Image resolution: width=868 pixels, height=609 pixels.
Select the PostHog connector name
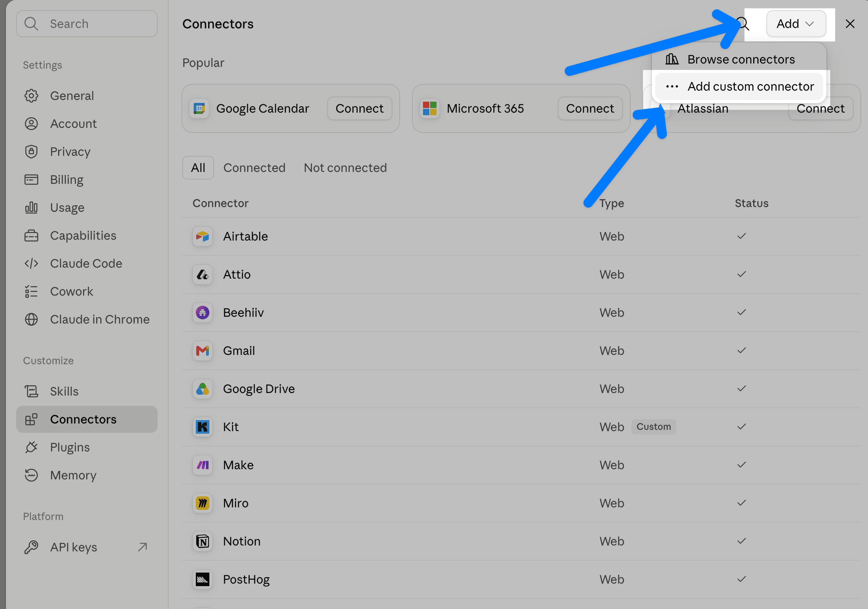click(x=246, y=579)
